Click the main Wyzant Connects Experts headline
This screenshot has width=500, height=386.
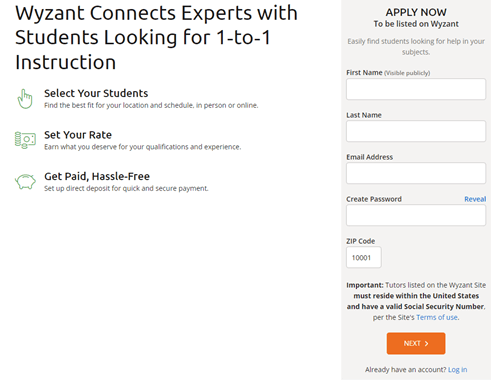(x=156, y=37)
